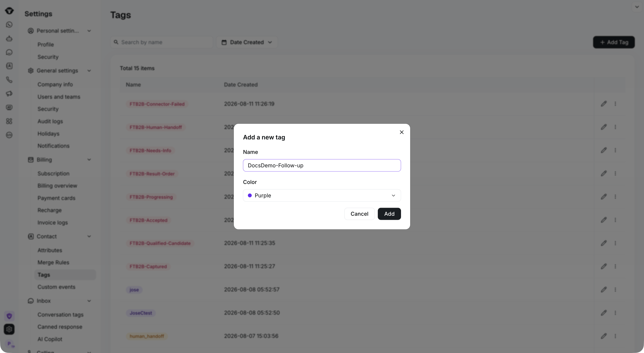644x353 pixels.
Task: Collapse the Personal settings section
Action: [x=89, y=31]
